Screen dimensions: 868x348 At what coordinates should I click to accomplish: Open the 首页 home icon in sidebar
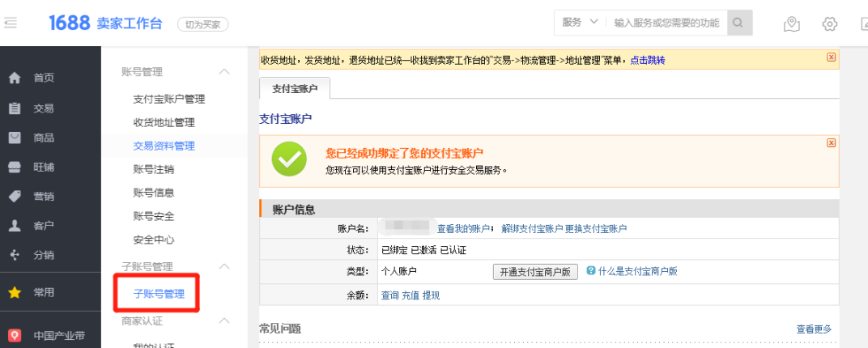15,78
